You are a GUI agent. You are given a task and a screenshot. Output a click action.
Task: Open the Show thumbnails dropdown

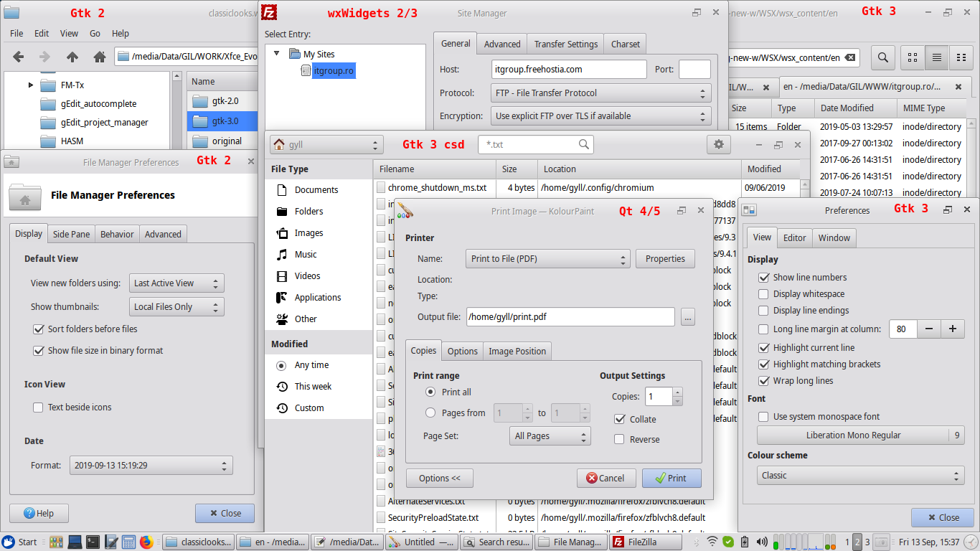(176, 306)
